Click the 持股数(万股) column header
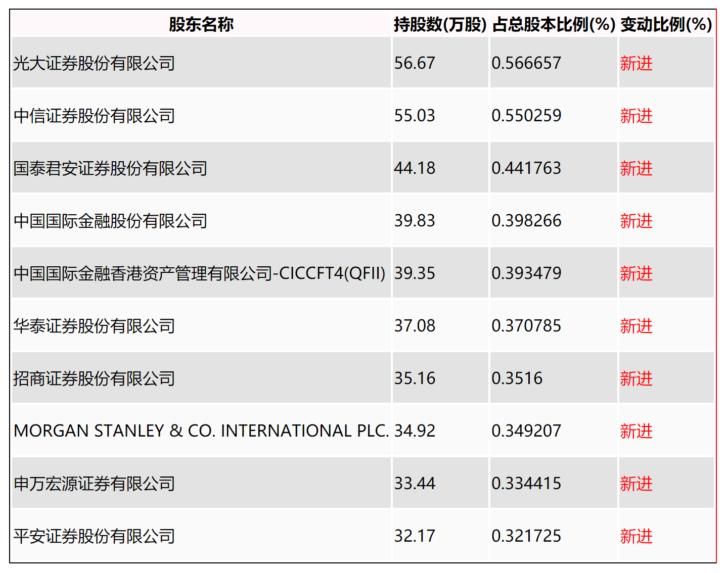This screenshot has height=573, width=728. pos(440,24)
